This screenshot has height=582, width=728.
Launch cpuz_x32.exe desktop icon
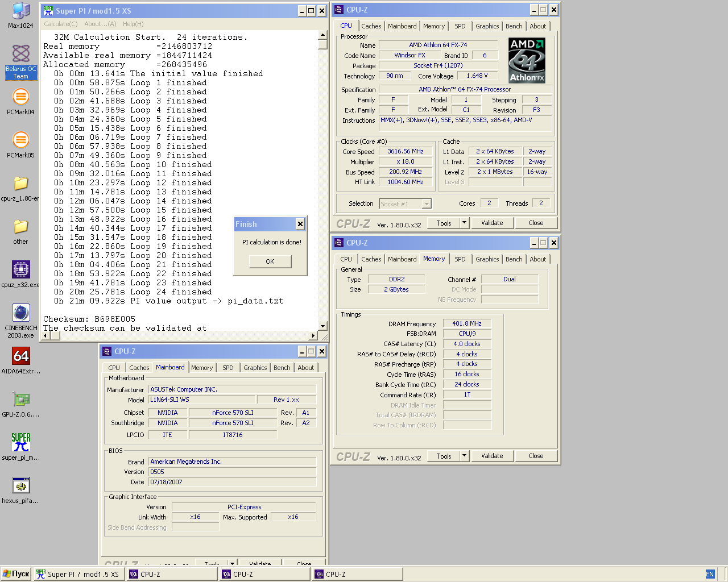tap(20, 275)
